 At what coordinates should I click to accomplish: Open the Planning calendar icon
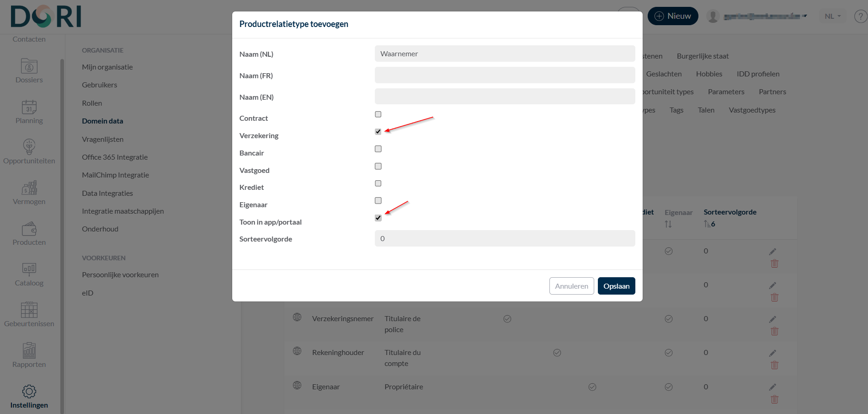[29, 108]
